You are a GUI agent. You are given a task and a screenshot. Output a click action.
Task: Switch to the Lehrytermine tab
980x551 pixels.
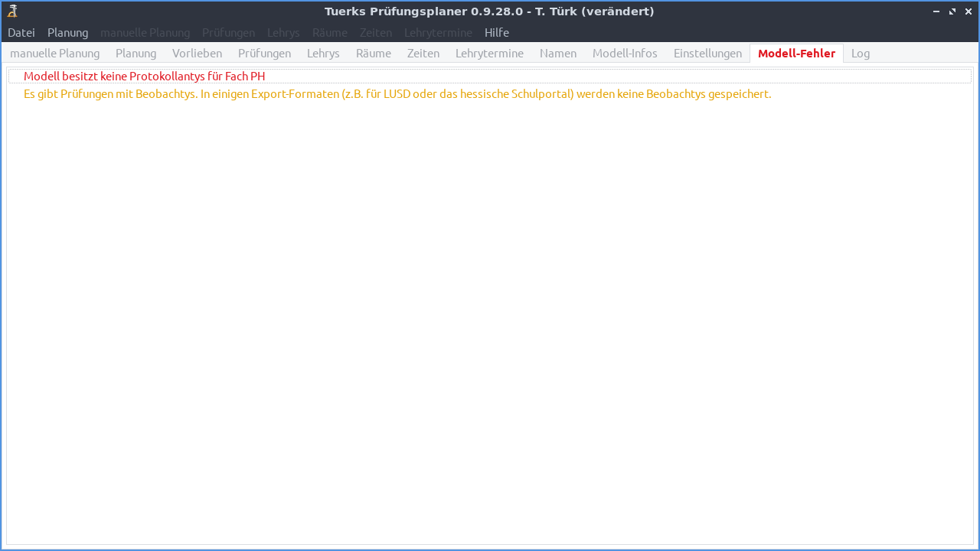click(x=489, y=53)
